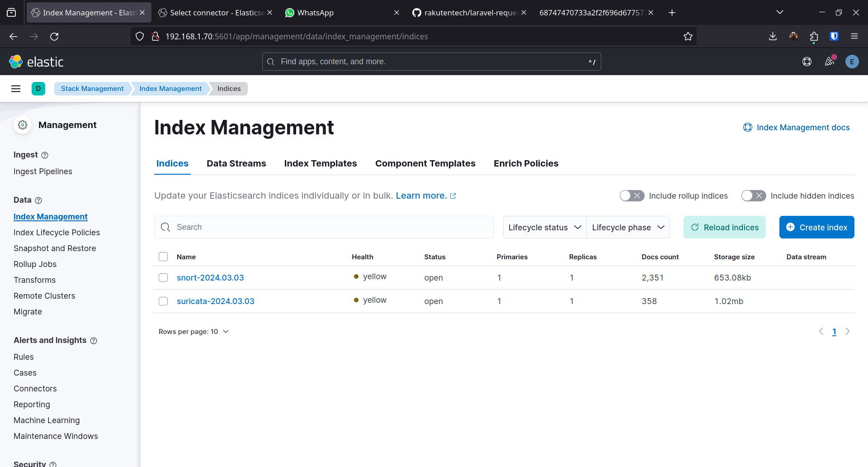Bookmark page with the star icon
Screen dimensions: 868x467
[x=688, y=37]
